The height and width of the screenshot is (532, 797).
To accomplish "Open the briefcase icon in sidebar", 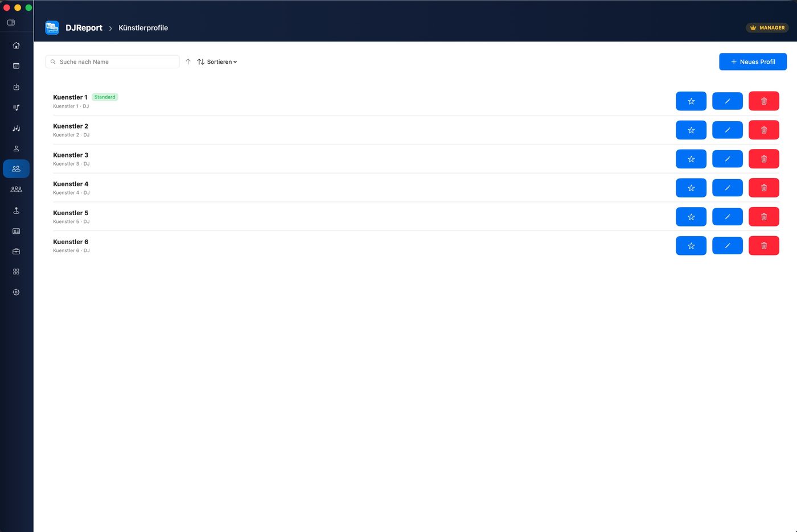I will tap(16, 251).
